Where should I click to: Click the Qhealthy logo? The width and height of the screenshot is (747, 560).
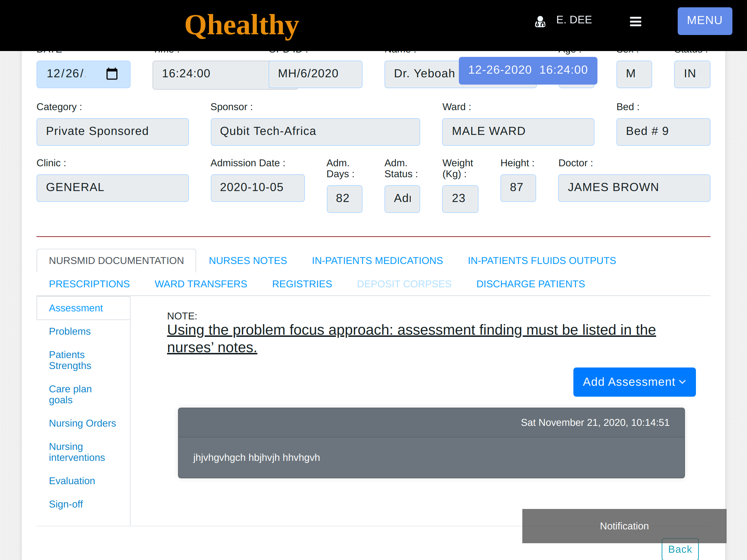[241, 25]
